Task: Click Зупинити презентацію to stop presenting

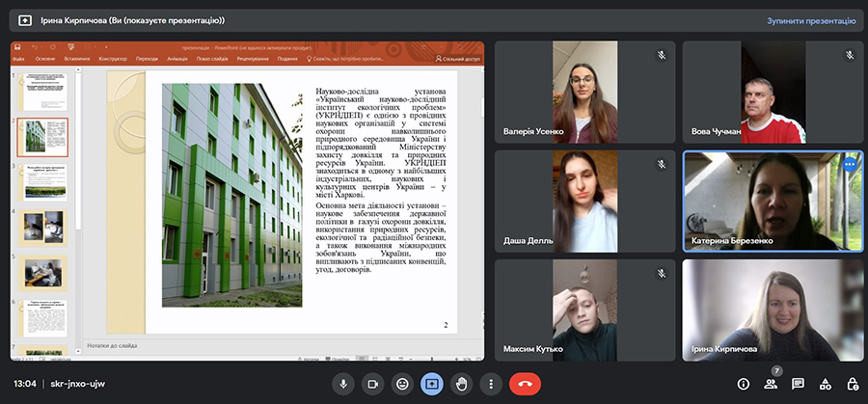Action: (x=810, y=19)
